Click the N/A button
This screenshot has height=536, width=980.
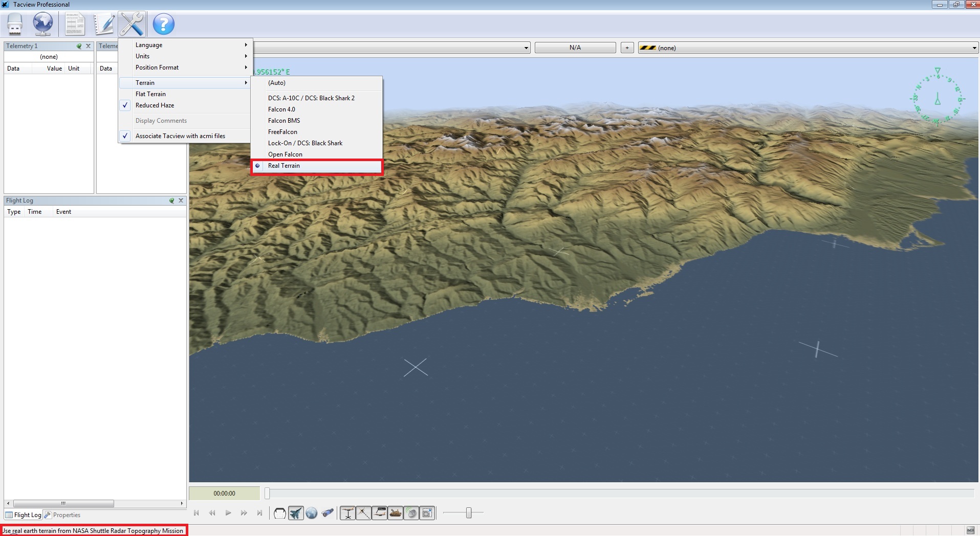pos(575,48)
